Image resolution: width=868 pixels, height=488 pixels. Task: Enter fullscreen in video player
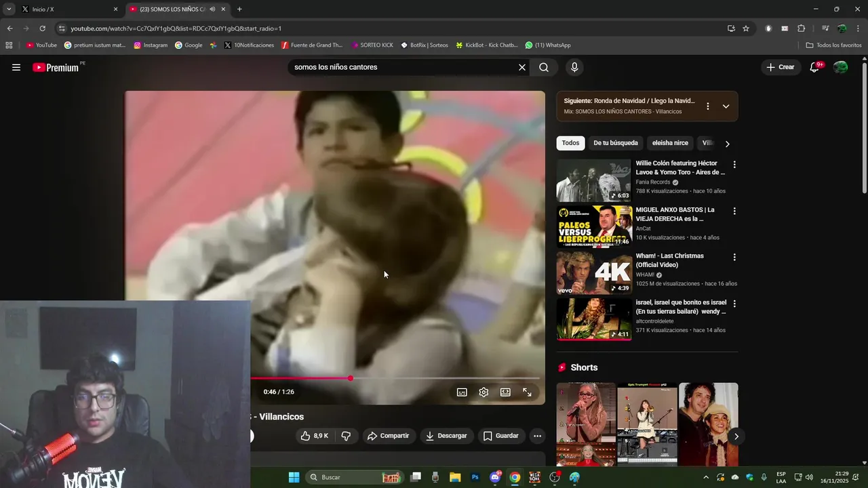pos(527,392)
